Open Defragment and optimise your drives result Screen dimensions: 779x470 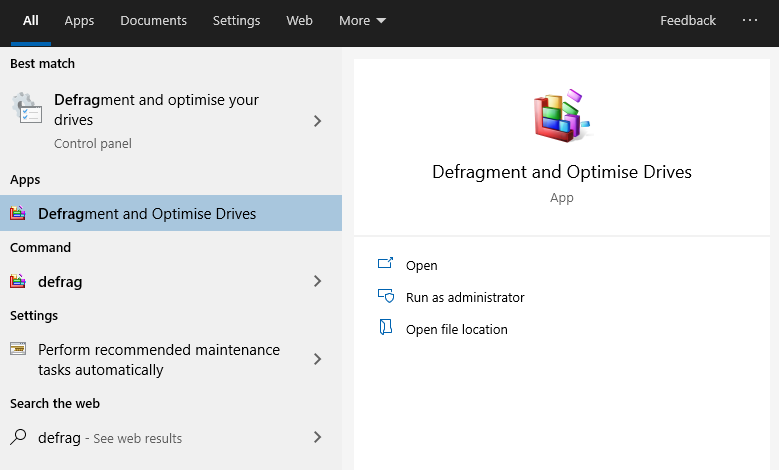171,121
